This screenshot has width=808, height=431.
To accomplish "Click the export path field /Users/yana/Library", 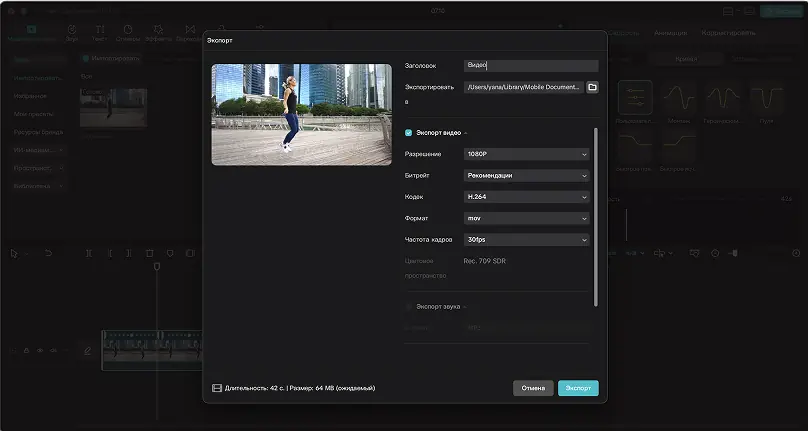I will coord(524,87).
